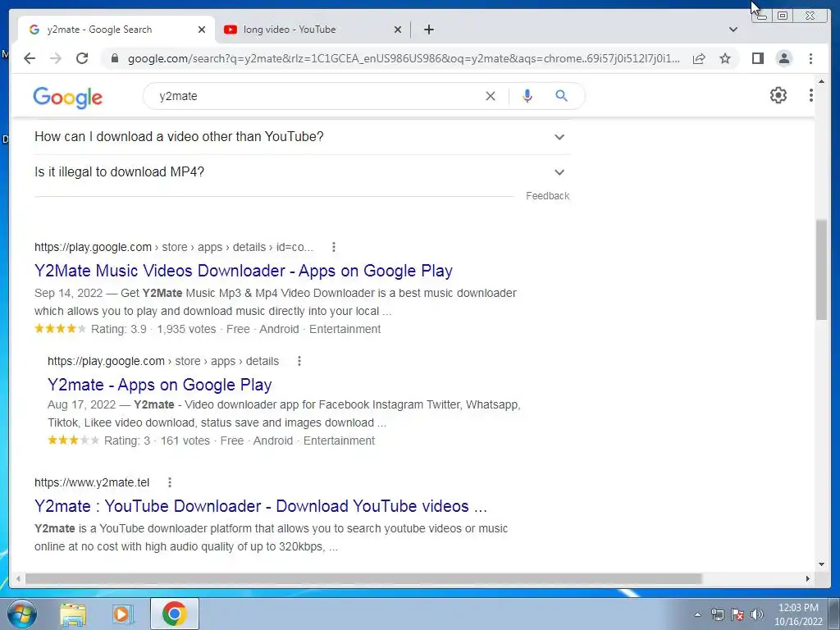Screen dimensions: 840x630
Task: Open Chrome's three-dot main menu
Action: coord(810,58)
